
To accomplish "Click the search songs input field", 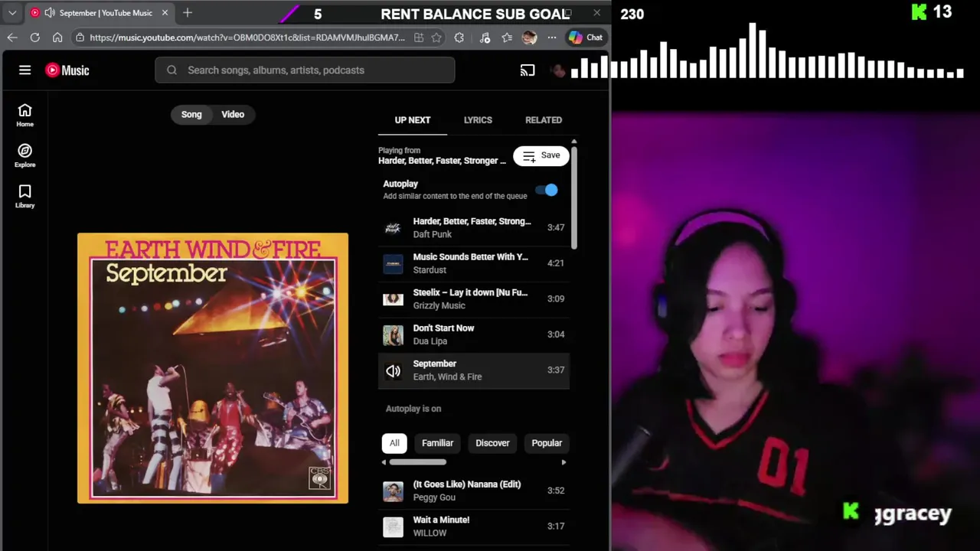I will 305,70.
